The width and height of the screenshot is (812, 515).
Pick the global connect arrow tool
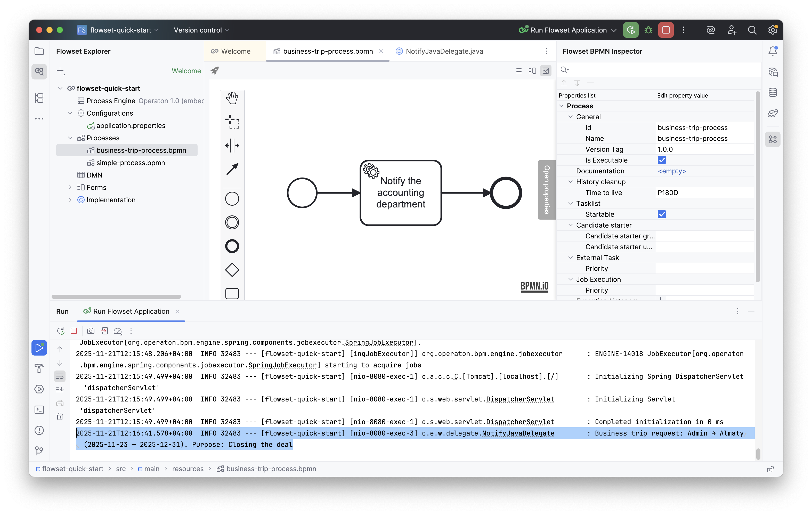232,169
